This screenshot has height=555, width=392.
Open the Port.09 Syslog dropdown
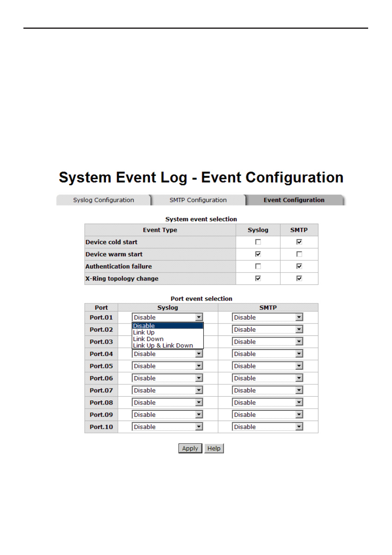coord(168,414)
